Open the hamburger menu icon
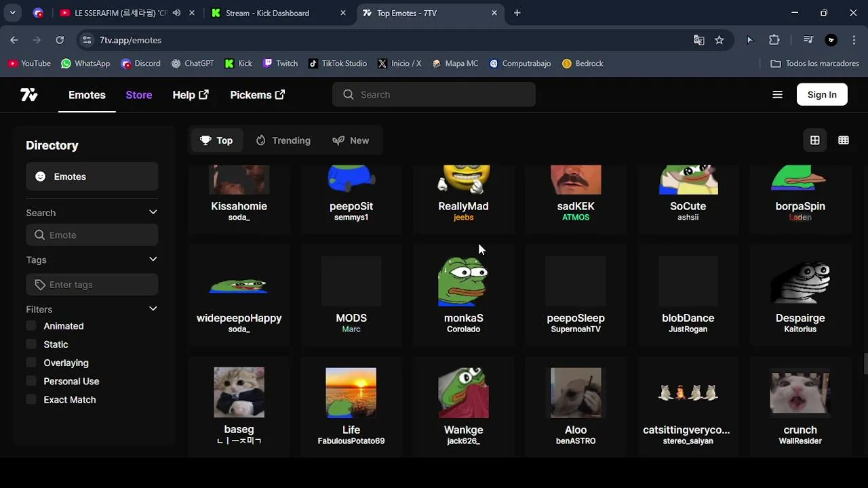Viewport: 868px width, 488px height. (778, 95)
